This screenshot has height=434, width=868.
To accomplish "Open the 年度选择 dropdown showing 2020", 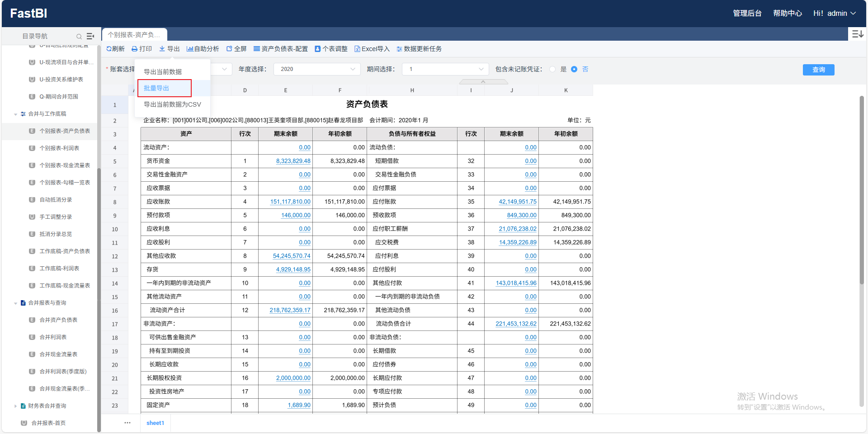I will click(x=317, y=69).
